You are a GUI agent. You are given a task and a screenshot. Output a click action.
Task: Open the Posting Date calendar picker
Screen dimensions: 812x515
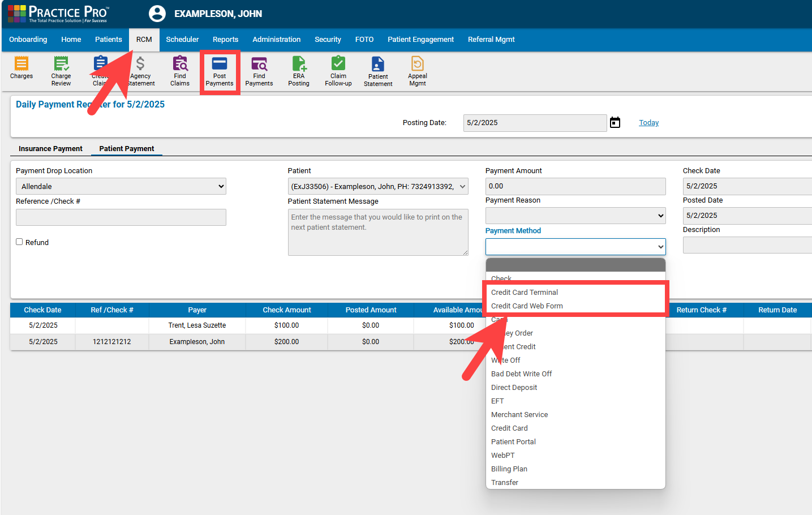[615, 122]
